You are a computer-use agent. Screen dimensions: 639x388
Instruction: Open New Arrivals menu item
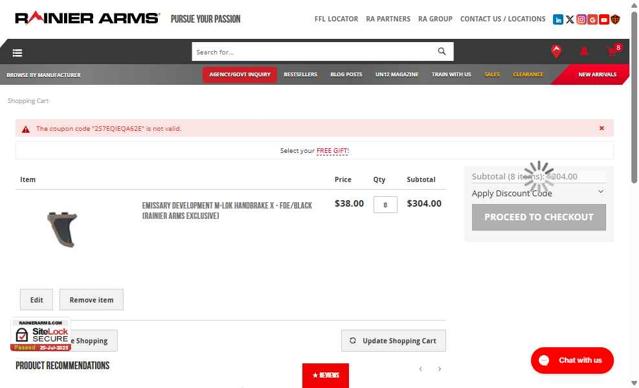(x=597, y=75)
